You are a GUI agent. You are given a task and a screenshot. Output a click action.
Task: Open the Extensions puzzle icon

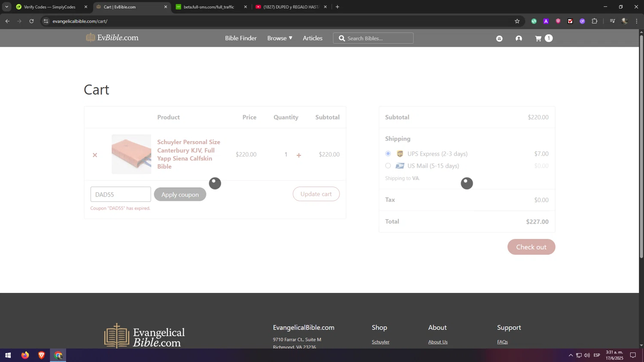click(x=595, y=21)
